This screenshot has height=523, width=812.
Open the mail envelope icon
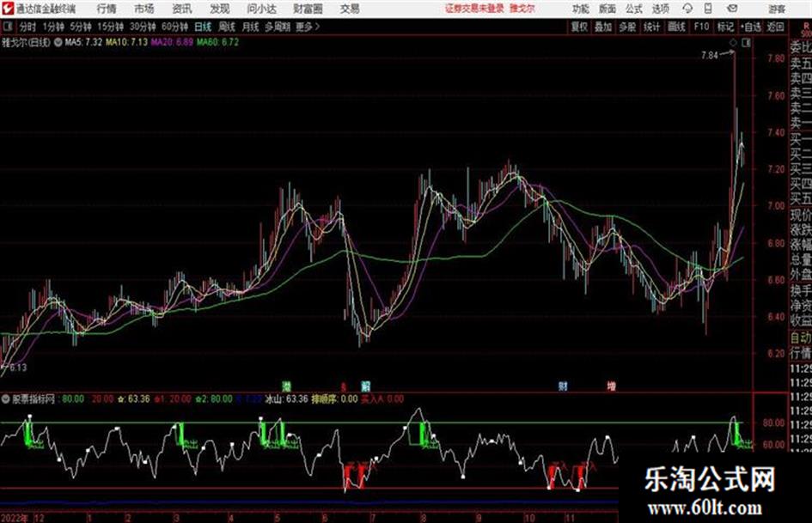(732, 9)
